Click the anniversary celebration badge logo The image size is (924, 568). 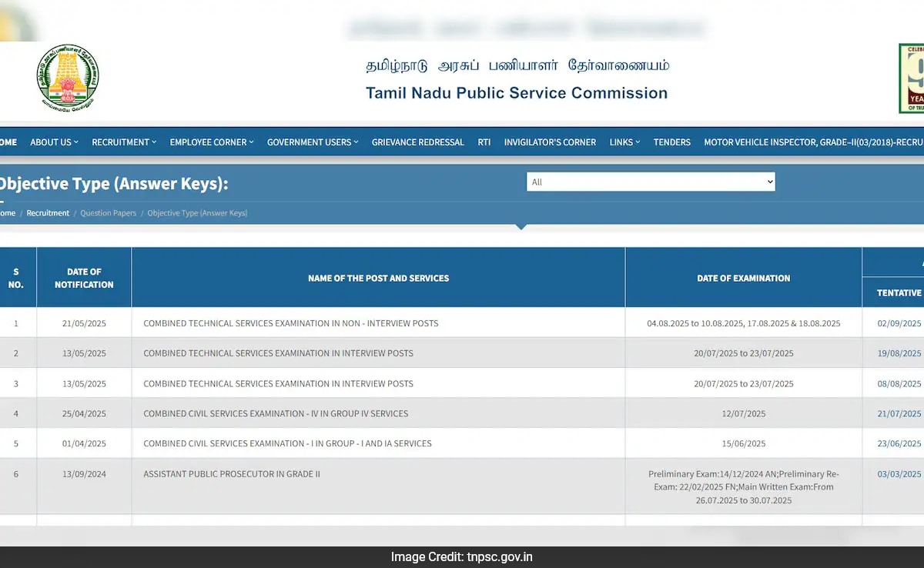(911, 79)
